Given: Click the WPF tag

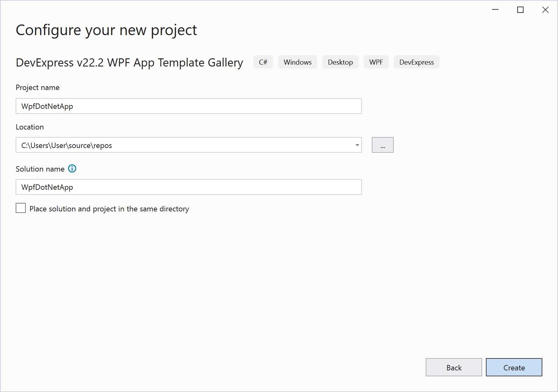Looking at the screenshot, I should point(376,62).
